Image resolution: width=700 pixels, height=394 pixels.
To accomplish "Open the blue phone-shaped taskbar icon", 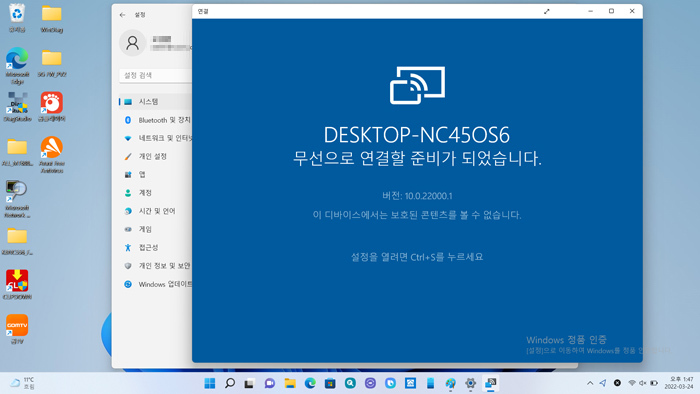I will pyautogui.click(x=430, y=383).
